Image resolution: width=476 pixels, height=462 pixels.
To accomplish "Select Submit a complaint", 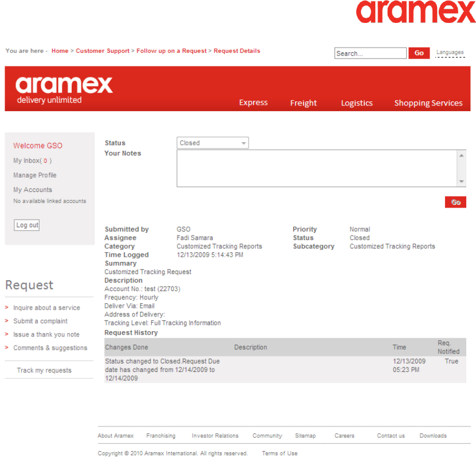I will (x=40, y=321).
